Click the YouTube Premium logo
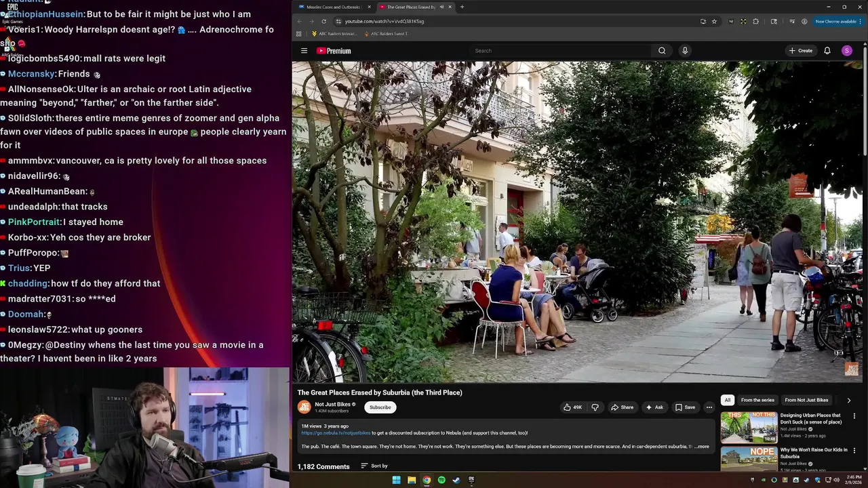 (334, 51)
